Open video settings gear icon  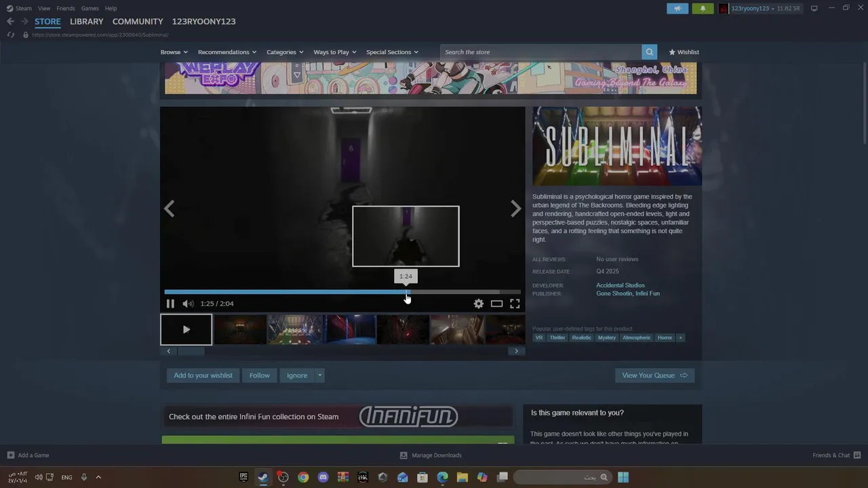tap(479, 304)
